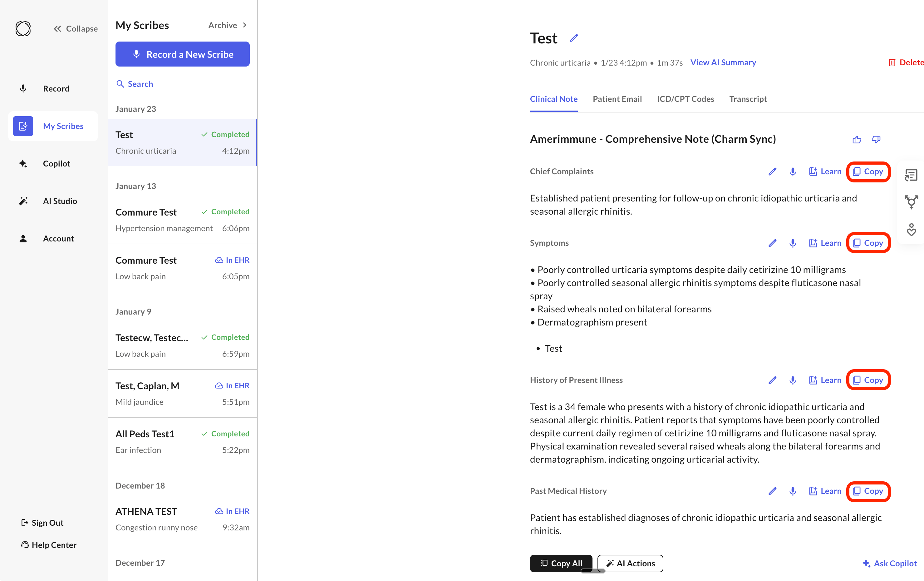Edit the scribe title Test
924x581 pixels.
tap(574, 38)
